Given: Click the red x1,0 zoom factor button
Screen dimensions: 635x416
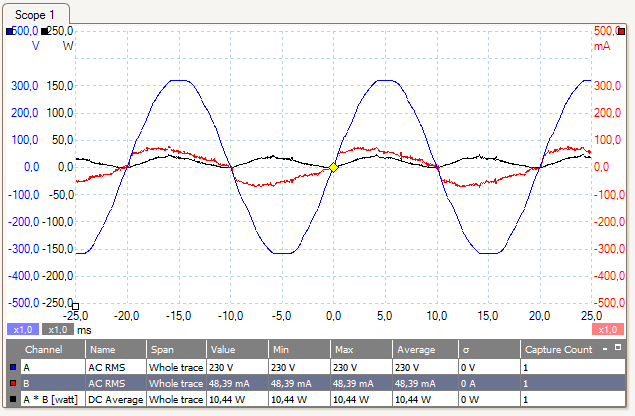Looking at the screenshot, I should (607, 329).
